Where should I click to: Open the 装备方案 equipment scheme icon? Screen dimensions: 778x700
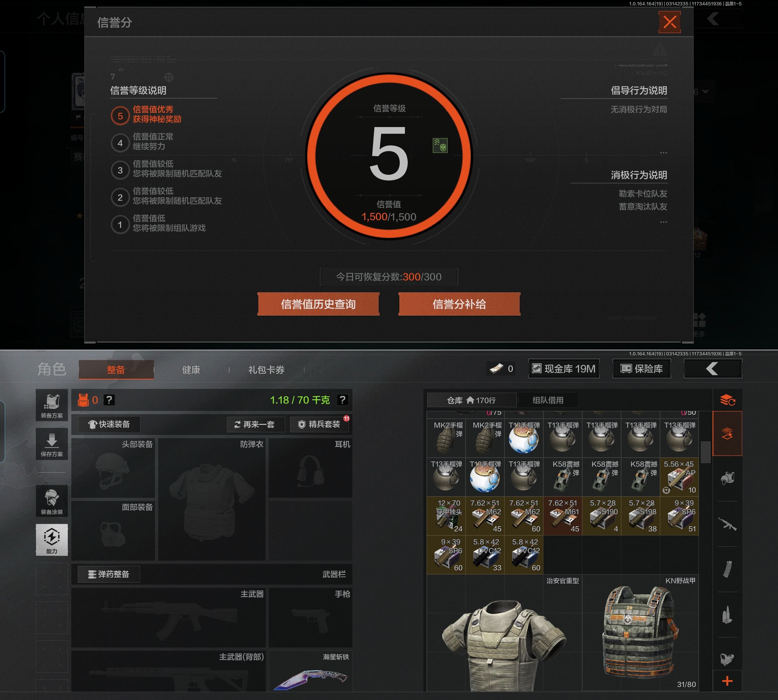[x=52, y=405]
